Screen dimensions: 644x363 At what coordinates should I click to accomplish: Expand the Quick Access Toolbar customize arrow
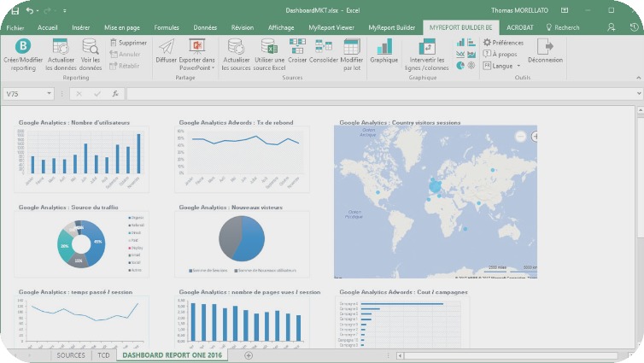(x=64, y=10)
